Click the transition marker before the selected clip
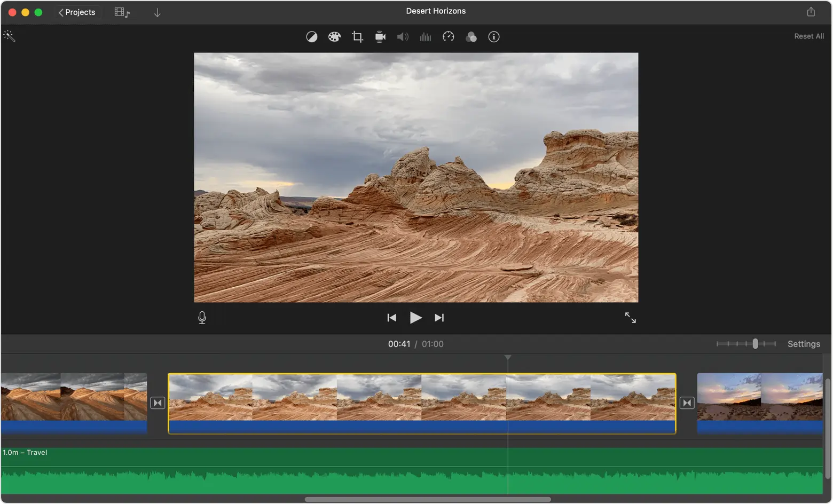This screenshot has width=833, height=504. coord(158,403)
